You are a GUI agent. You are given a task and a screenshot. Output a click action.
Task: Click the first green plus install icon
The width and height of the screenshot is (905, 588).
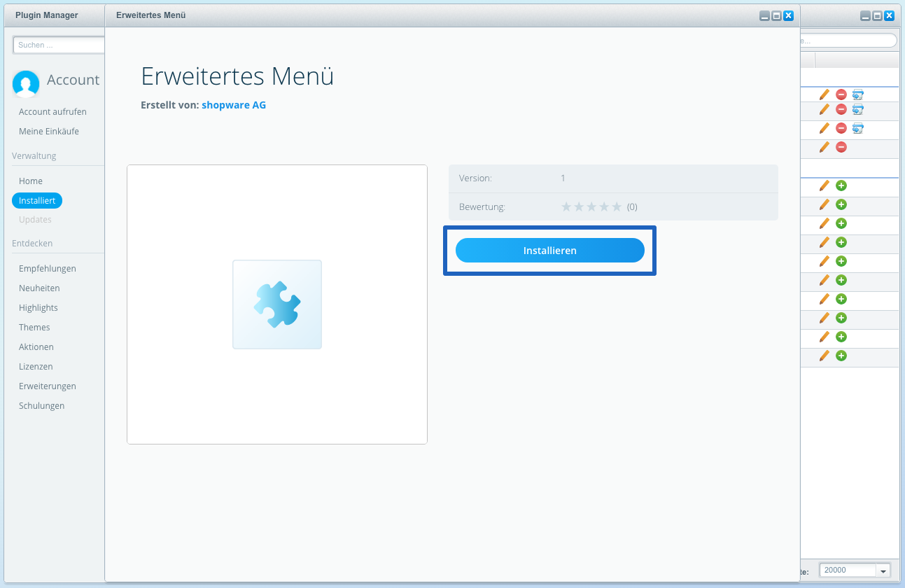[841, 185]
